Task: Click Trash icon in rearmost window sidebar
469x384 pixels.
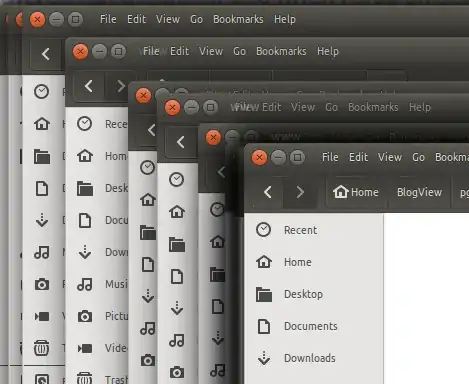Action: click(42, 348)
